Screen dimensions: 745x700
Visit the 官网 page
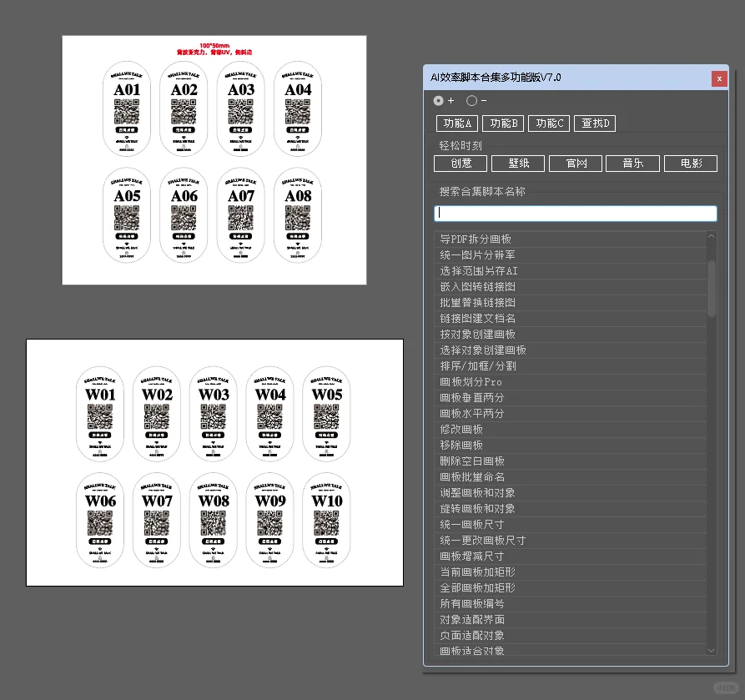coord(575,164)
